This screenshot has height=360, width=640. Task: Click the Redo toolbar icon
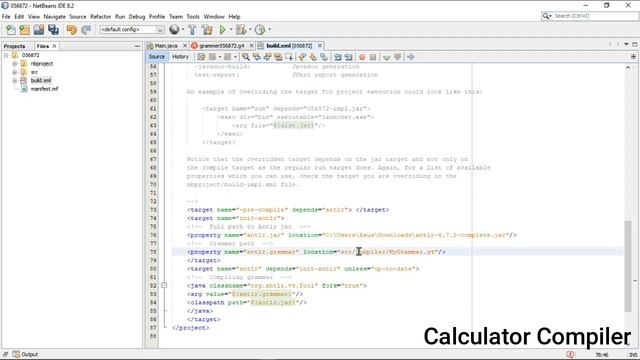[x=86, y=29]
